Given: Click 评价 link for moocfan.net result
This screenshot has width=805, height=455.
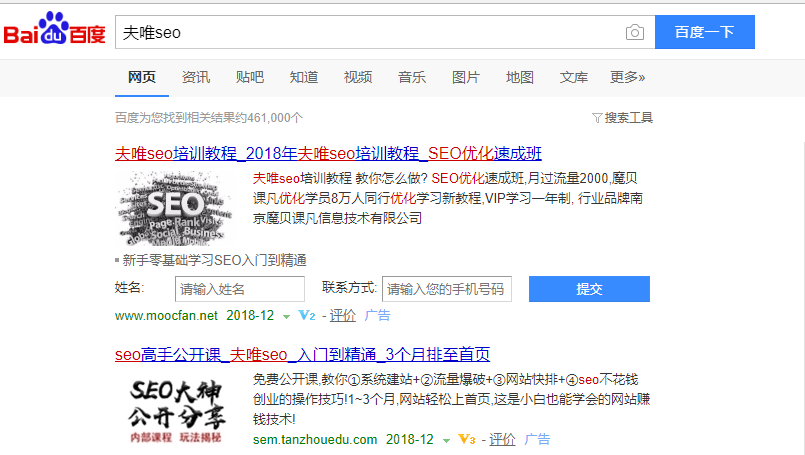Looking at the screenshot, I should 342,315.
